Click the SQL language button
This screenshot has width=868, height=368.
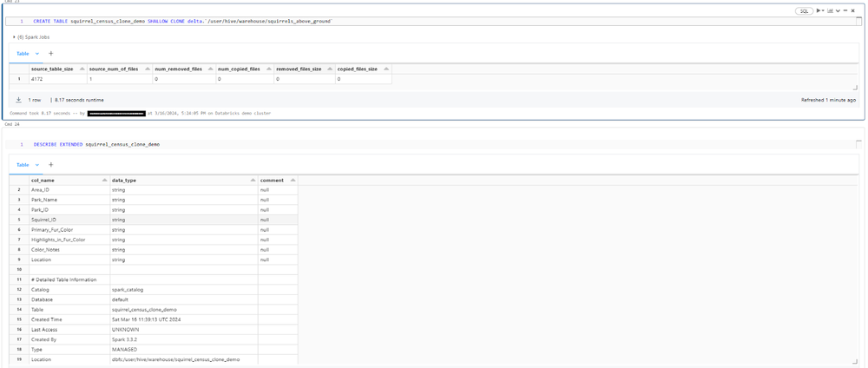pos(804,10)
